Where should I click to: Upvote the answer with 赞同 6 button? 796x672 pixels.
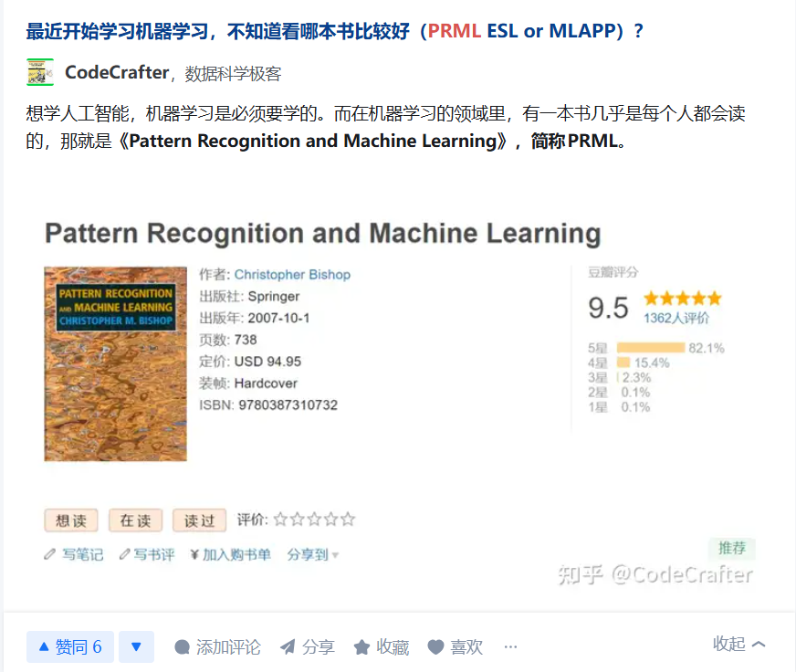[x=70, y=646]
